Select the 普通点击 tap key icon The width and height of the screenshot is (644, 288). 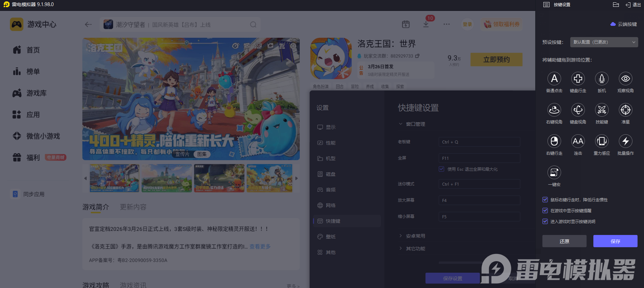click(x=554, y=79)
